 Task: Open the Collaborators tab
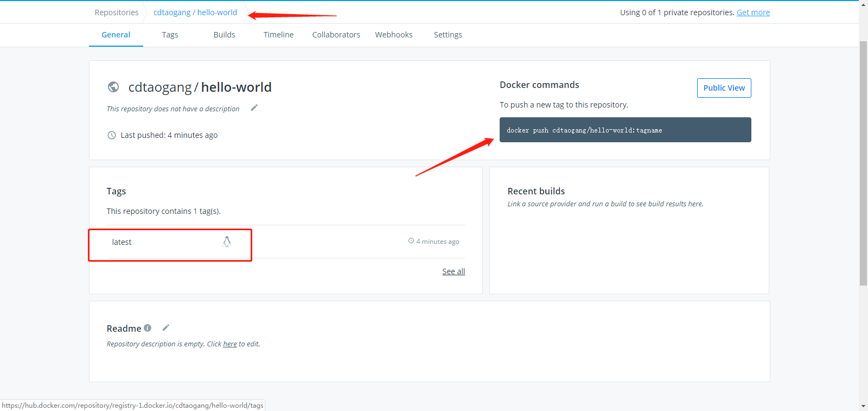pos(336,35)
